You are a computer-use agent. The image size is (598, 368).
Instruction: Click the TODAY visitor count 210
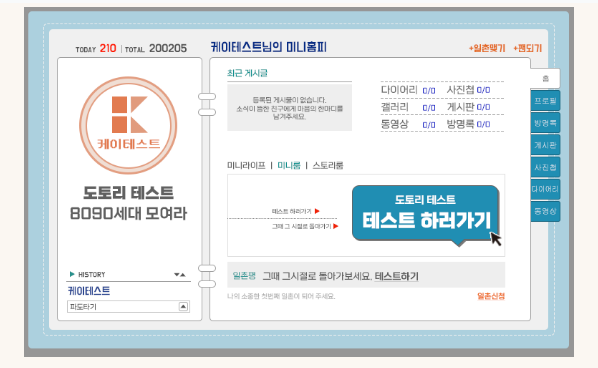(x=108, y=48)
